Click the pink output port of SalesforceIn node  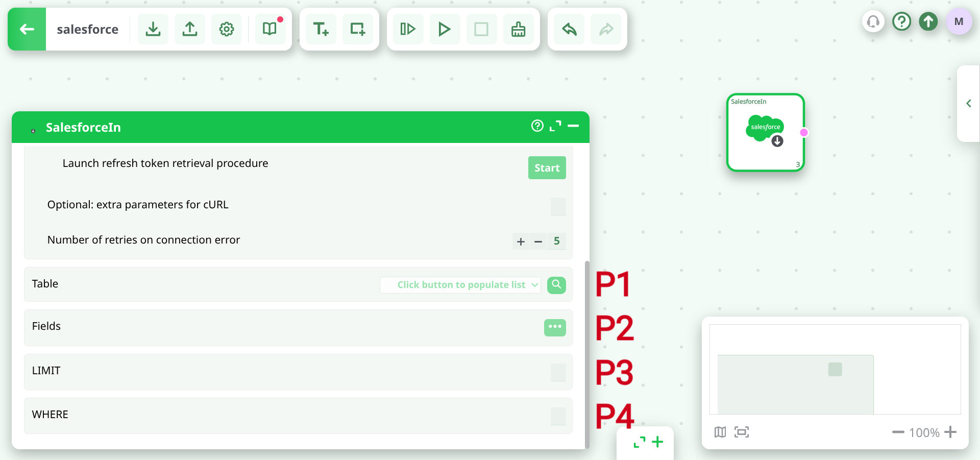[x=804, y=132]
